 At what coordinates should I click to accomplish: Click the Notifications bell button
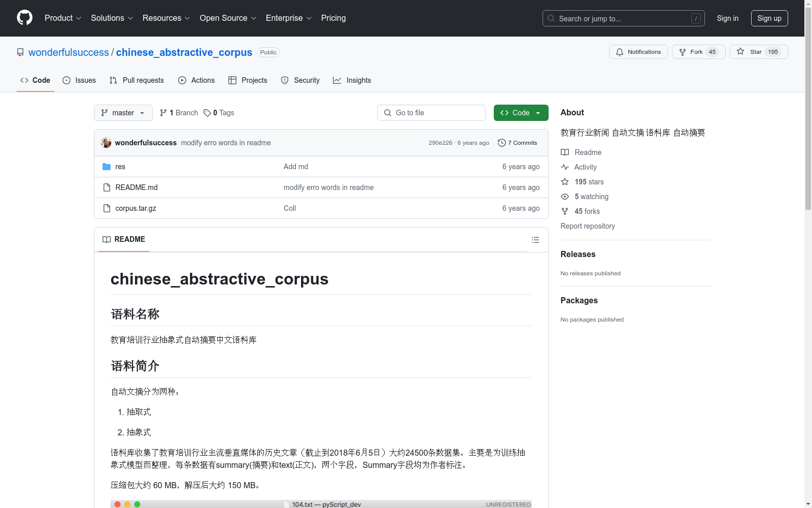click(638, 52)
